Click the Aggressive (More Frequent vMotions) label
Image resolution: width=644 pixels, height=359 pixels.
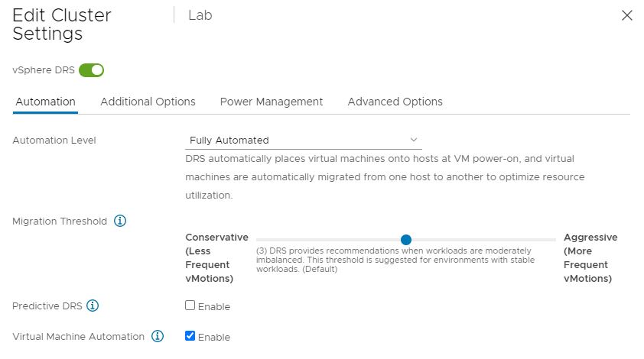(x=590, y=257)
